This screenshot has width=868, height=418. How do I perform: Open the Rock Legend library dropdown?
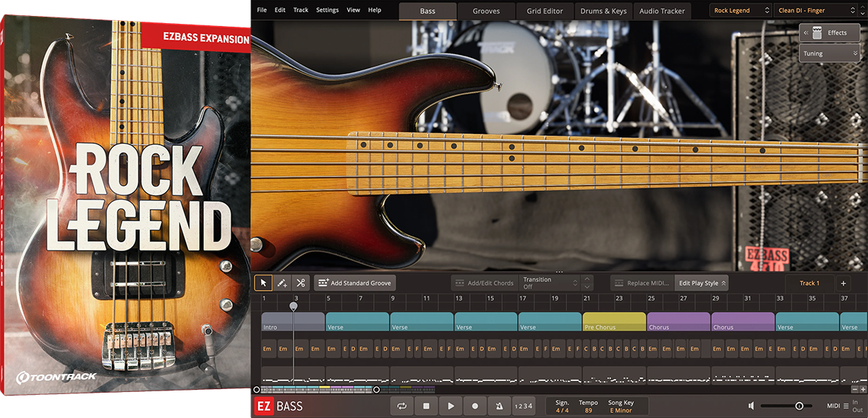click(x=741, y=11)
